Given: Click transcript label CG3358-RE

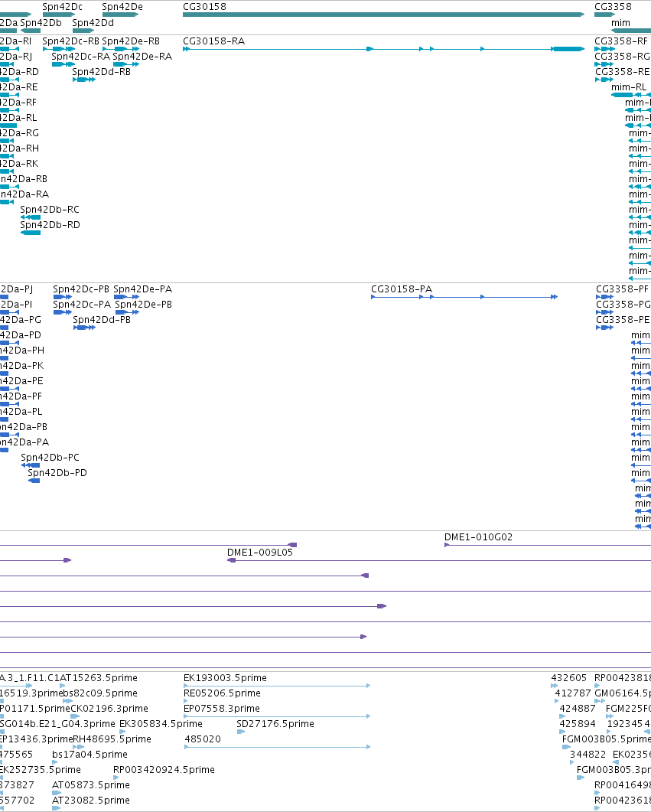Looking at the screenshot, I should pos(623,71).
